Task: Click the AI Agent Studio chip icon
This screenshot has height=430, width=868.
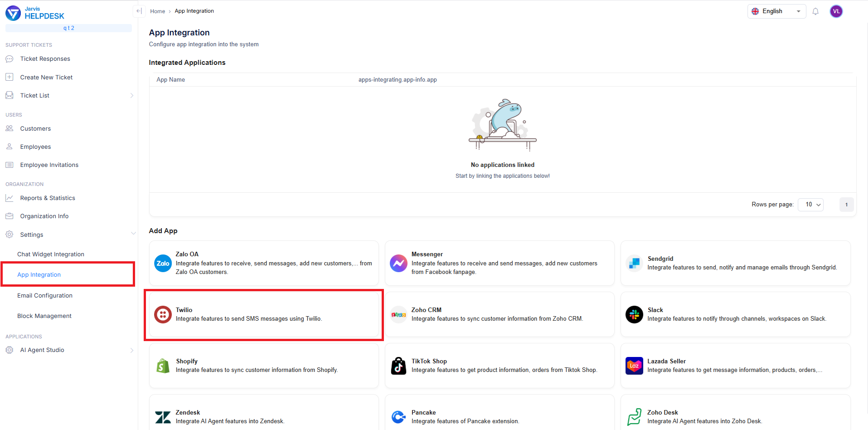Action: tap(9, 350)
